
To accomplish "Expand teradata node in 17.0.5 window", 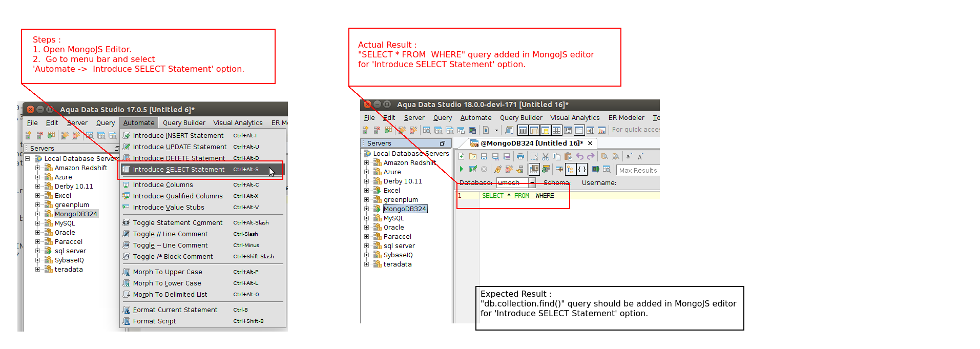I will pyautogui.click(x=37, y=269).
